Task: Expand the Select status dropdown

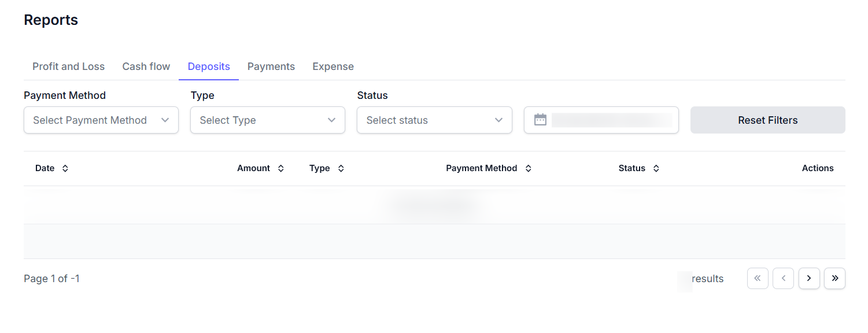Action: [x=434, y=120]
